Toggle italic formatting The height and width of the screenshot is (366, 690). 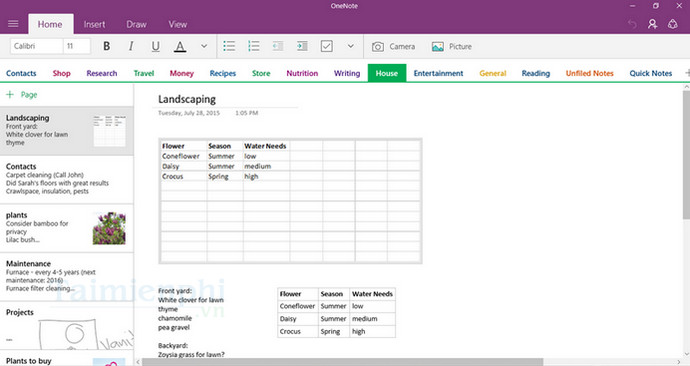point(131,46)
